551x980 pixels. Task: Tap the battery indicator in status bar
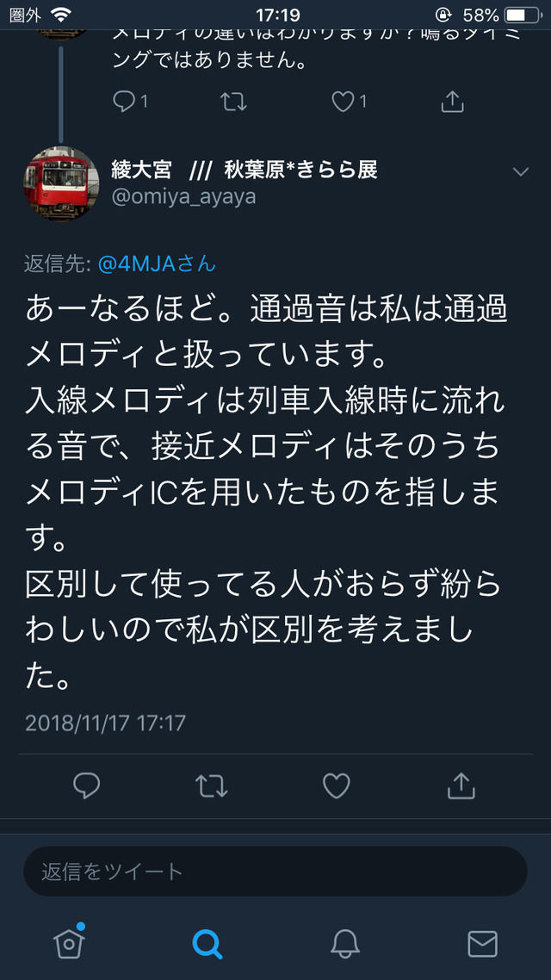[x=523, y=15]
